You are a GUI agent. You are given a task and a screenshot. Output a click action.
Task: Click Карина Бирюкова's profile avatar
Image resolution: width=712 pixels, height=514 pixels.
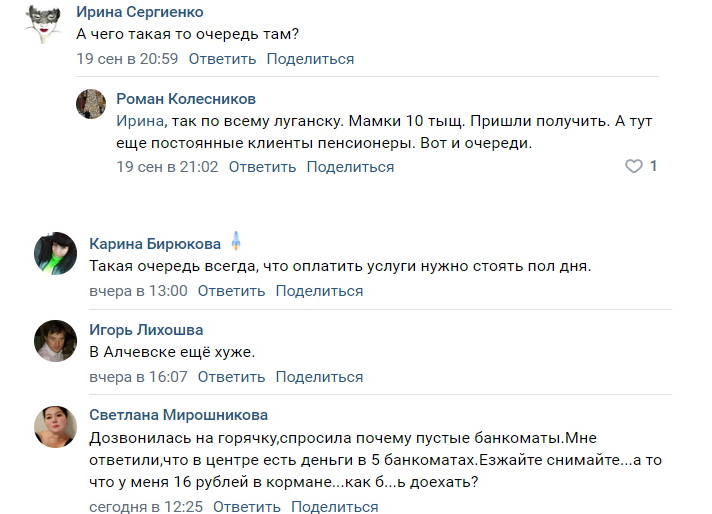point(57,255)
